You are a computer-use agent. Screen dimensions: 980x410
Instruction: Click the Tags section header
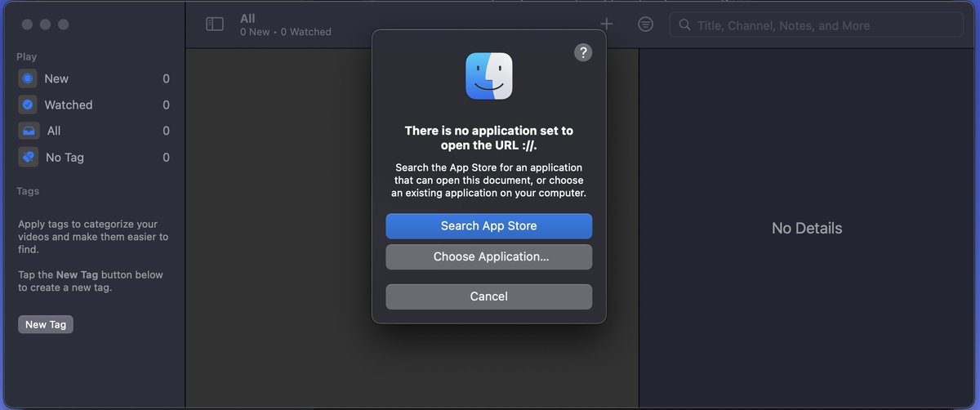click(28, 191)
